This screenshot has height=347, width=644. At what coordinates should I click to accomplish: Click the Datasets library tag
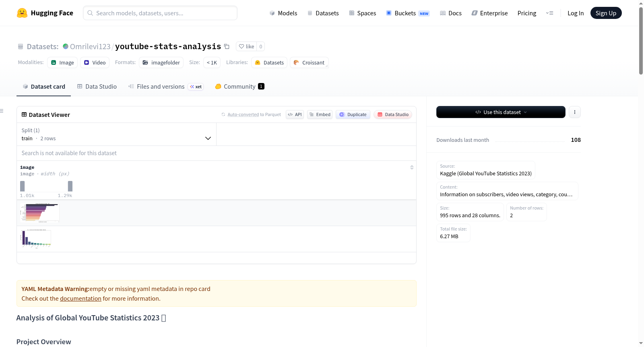[x=269, y=62]
